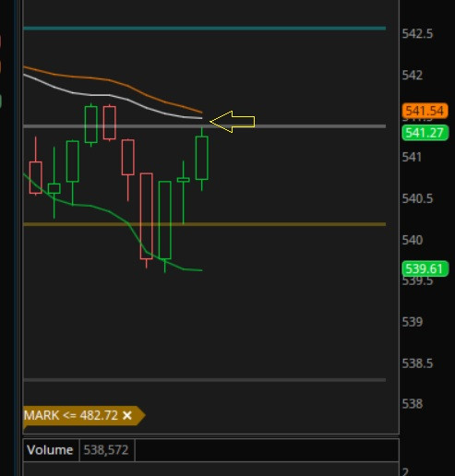The height and width of the screenshot is (476, 455).
Task: Click the 539 price axis label
Action: [x=413, y=322]
